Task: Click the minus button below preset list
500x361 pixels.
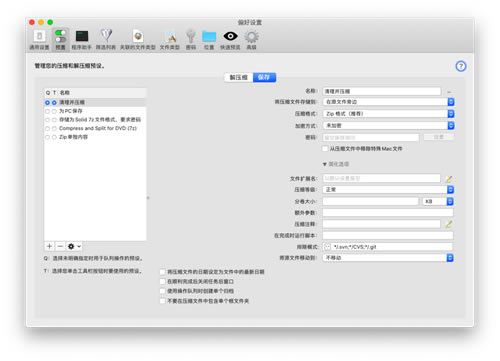Action: (60, 246)
